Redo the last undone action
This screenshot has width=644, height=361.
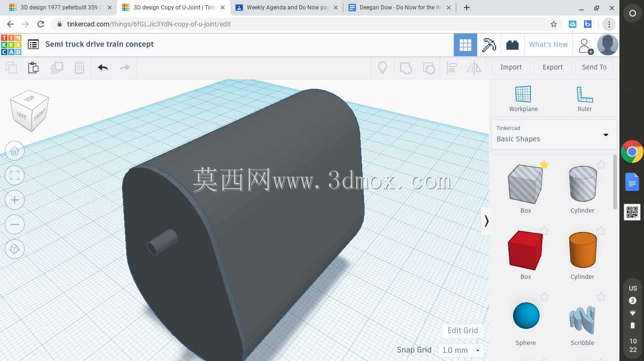(125, 68)
